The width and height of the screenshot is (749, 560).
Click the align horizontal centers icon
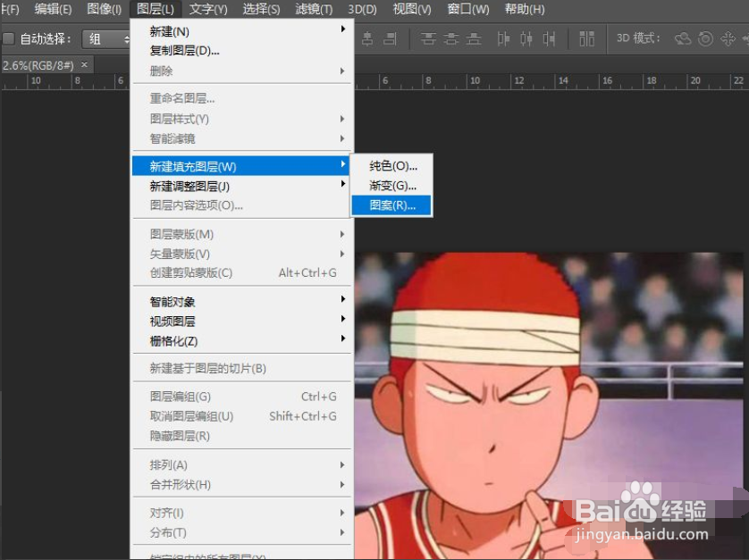[x=367, y=38]
